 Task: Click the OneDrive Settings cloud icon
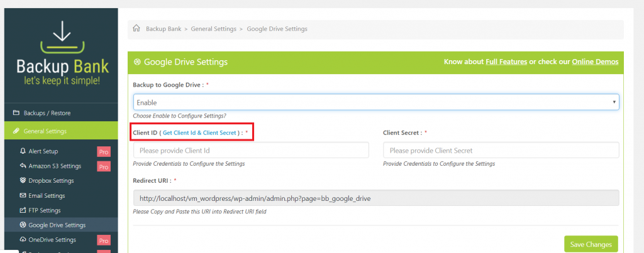[23, 239]
